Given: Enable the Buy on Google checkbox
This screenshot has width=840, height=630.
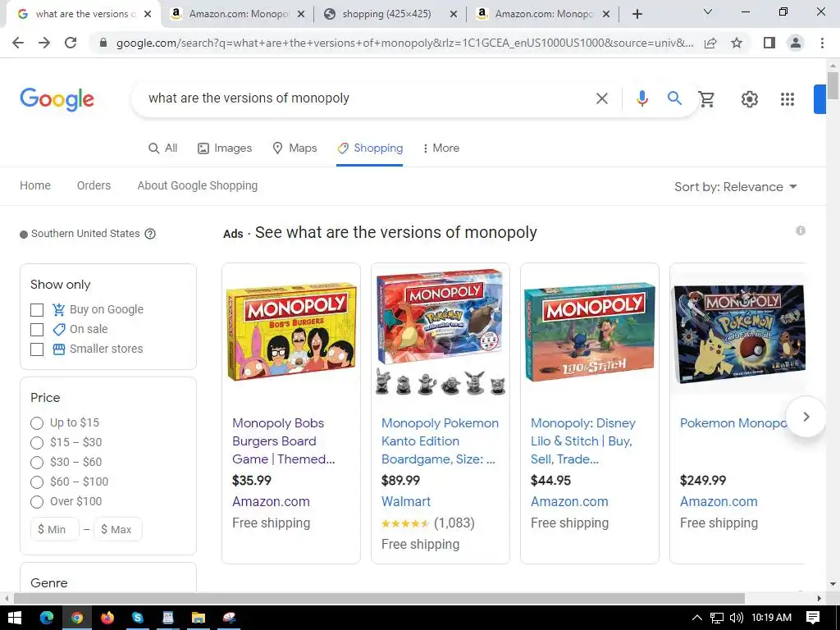Looking at the screenshot, I should click(37, 310).
